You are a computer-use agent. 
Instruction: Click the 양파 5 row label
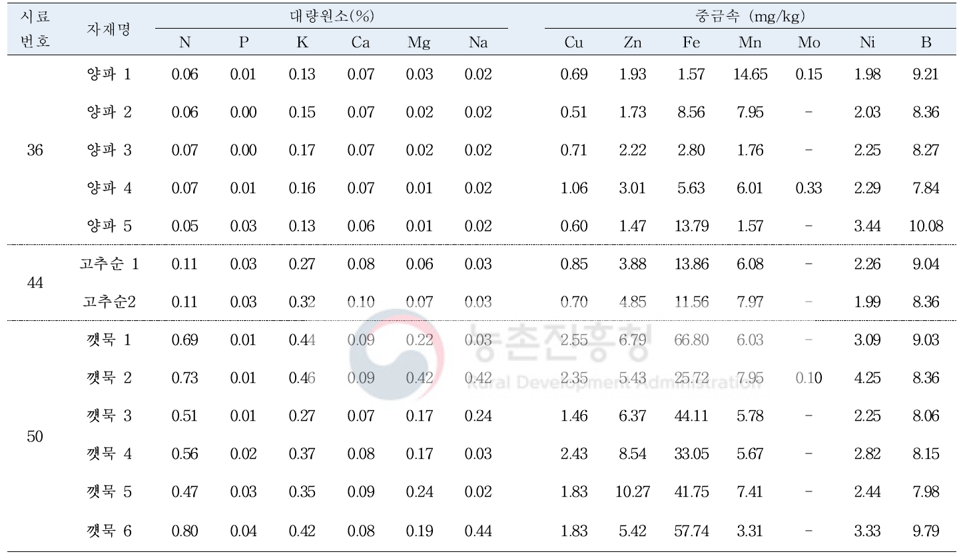(x=109, y=226)
